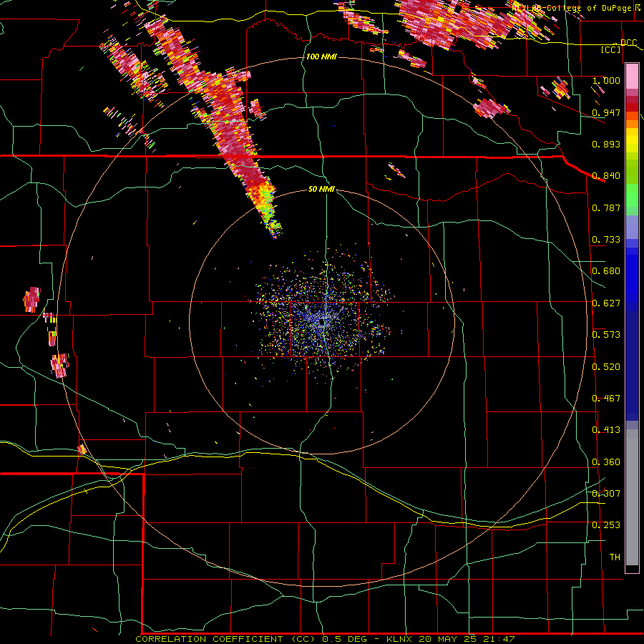
Task: Click the 50 NMI range ring label
Action: [x=321, y=189]
